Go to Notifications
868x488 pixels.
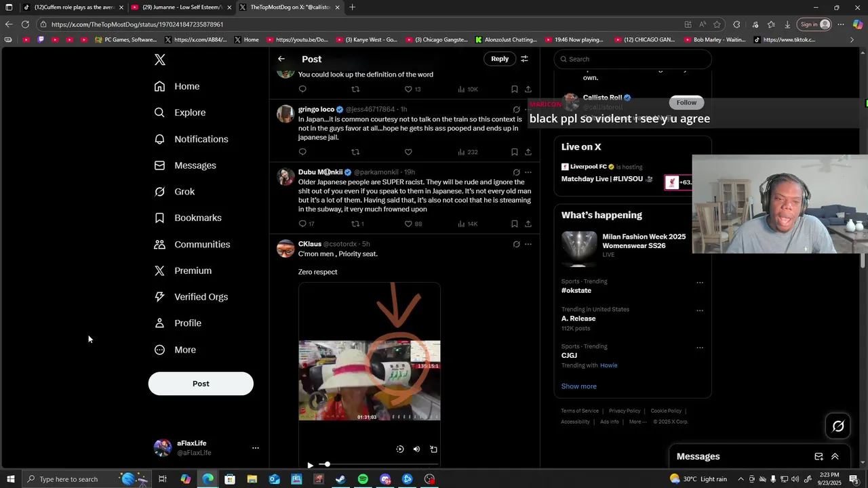(191, 139)
